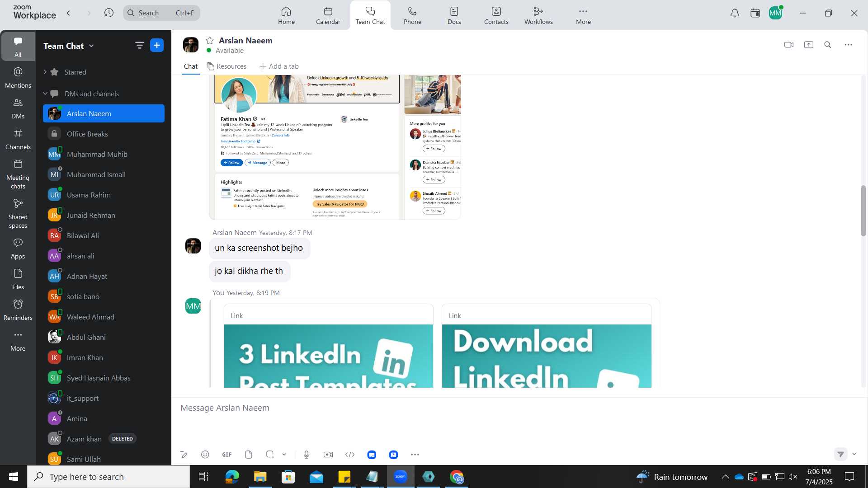Open the GIF picker
868x488 pixels.
point(227,455)
